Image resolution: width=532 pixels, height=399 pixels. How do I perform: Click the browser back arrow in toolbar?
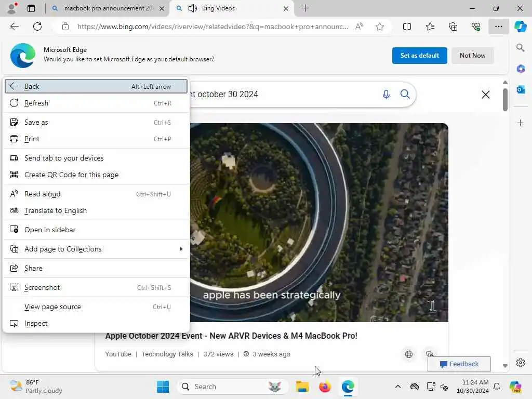coord(14,26)
